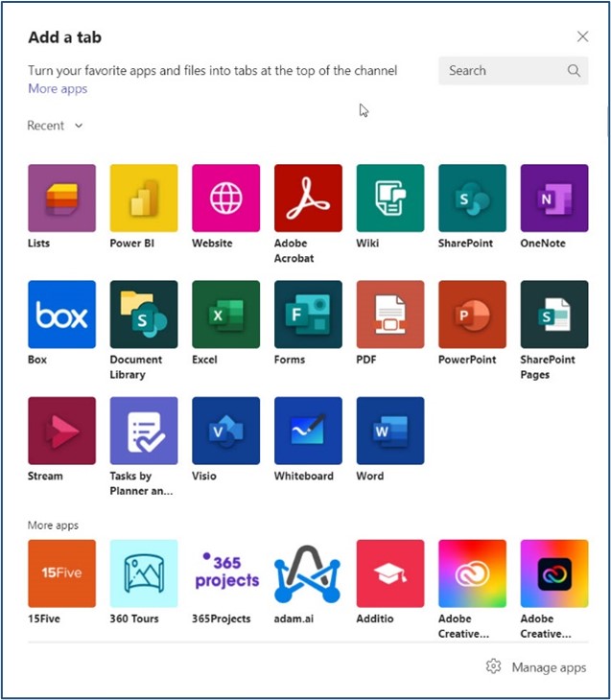Add an Excel tab
This screenshot has height=700, width=611.
[226, 315]
